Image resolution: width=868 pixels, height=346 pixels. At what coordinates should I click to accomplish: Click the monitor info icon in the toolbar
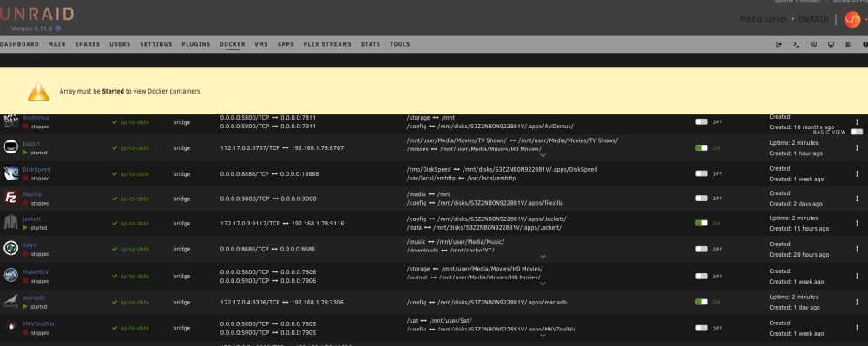(x=831, y=44)
